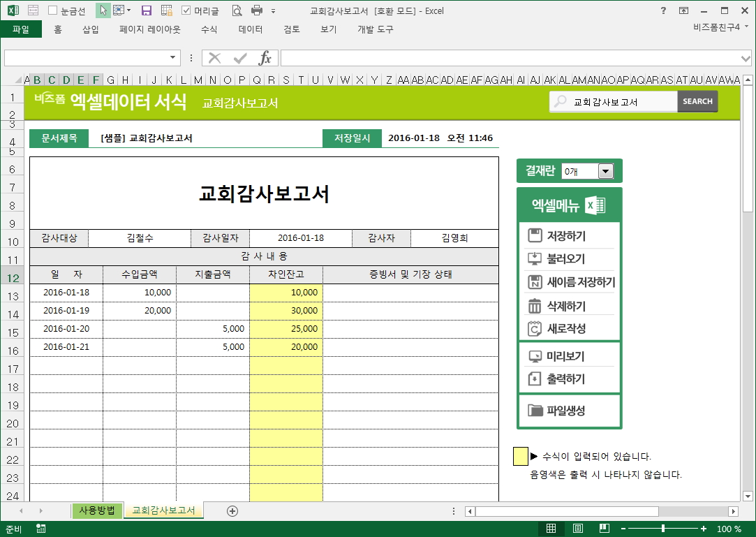Toggle the 눈금선 gridlines checkbox
The width and height of the screenshot is (756, 537).
pyautogui.click(x=53, y=10)
